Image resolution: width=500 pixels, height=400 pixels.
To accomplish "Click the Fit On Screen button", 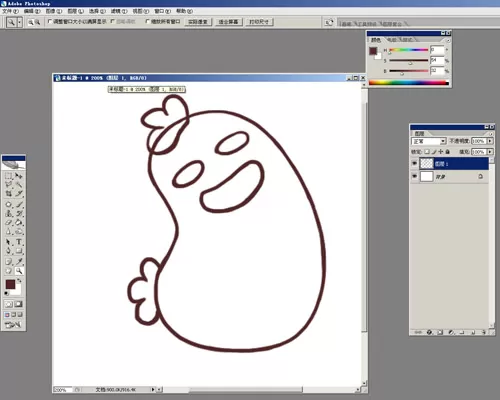I will click(x=228, y=22).
